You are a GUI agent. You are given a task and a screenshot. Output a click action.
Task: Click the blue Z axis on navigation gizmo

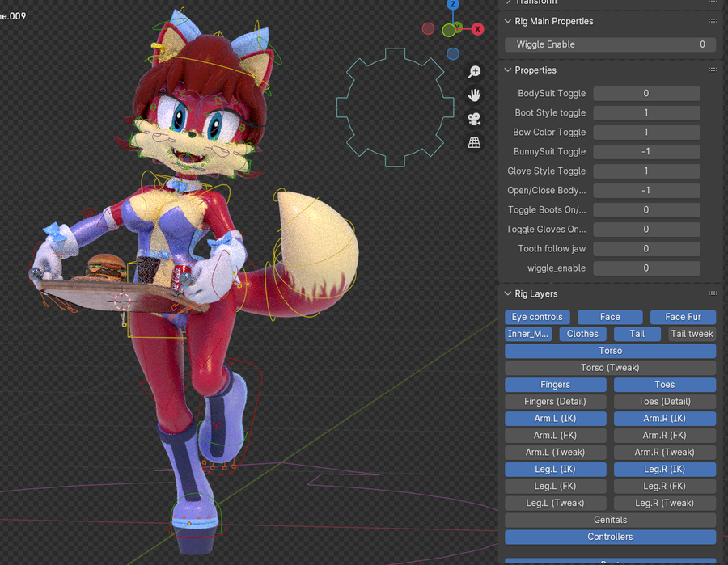point(452,5)
